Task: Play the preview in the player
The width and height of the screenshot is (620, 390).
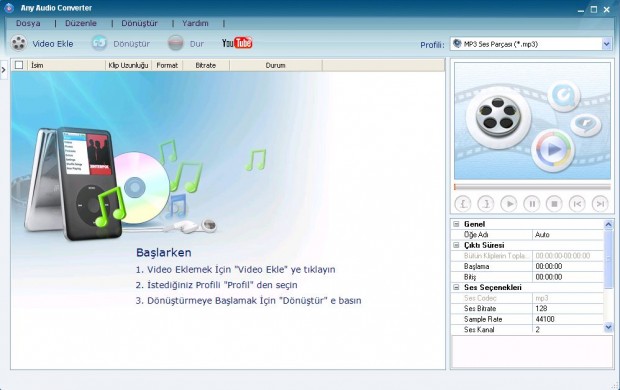Action: (509, 204)
